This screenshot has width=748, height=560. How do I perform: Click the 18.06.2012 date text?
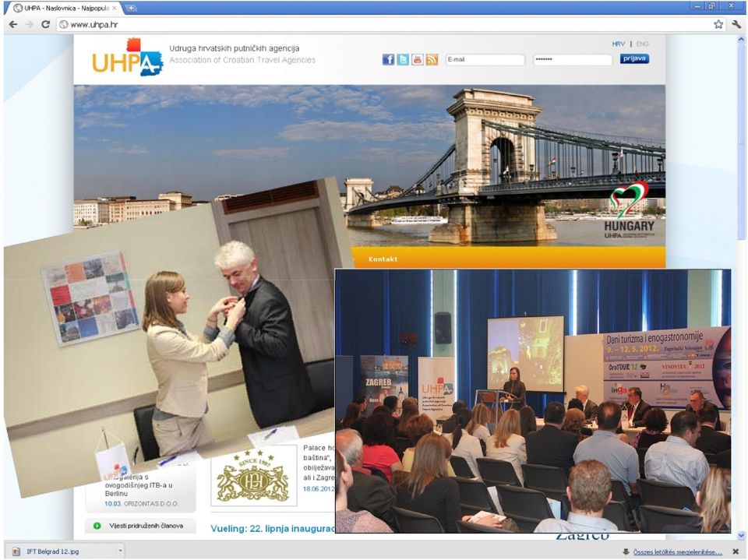point(319,489)
